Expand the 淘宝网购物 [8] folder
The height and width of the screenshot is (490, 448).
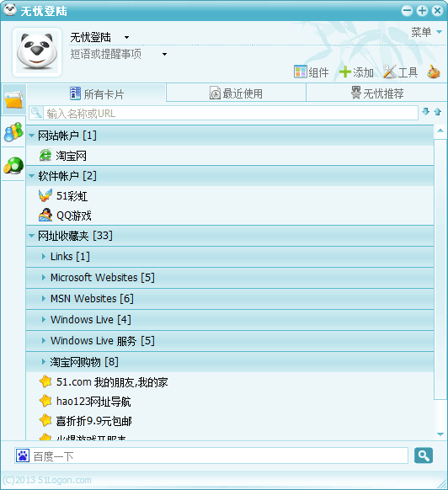[x=44, y=362]
